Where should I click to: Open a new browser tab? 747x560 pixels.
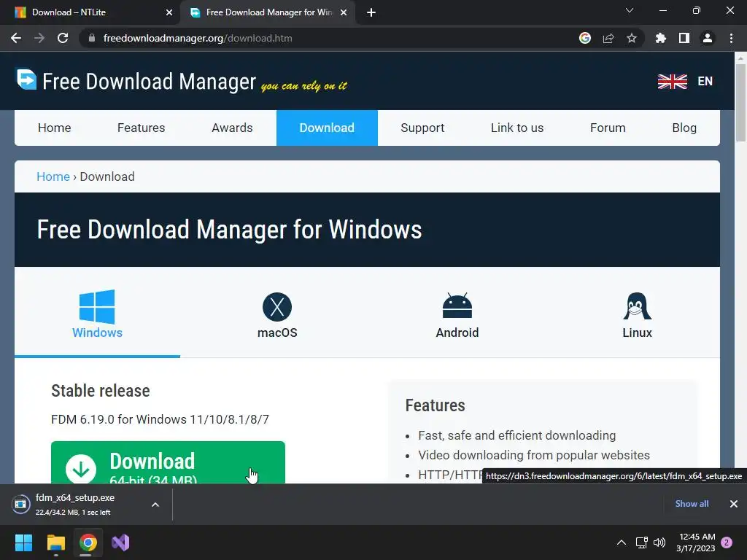click(x=371, y=12)
